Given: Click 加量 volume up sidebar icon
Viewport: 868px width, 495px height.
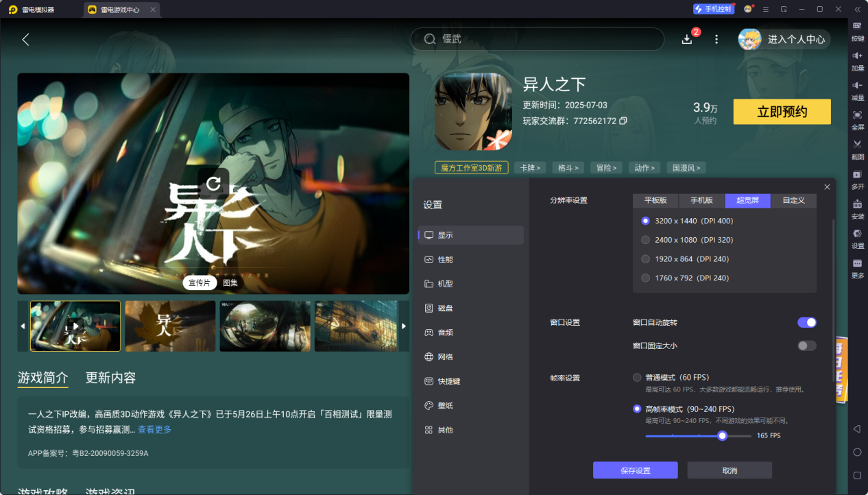Looking at the screenshot, I should pyautogui.click(x=857, y=61).
